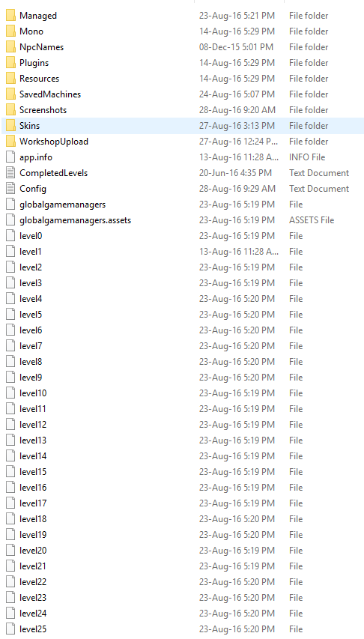Select the Managed folder icon

point(11,16)
